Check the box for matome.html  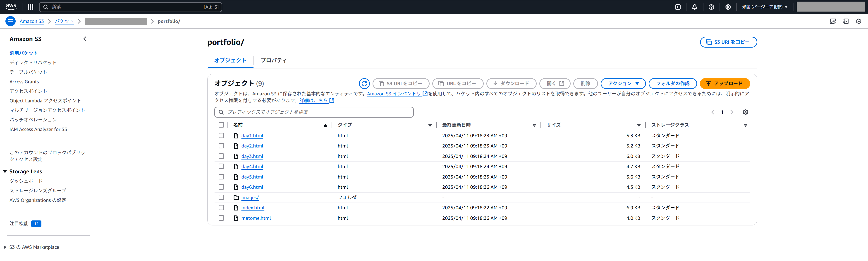click(x=221, y=218)
